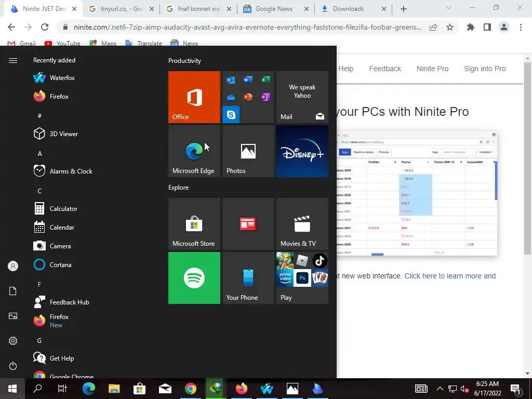Viewport: 532px width, 399px height.
Task: Open Chrome extensions puzzle icon
Action: point(470,27)
